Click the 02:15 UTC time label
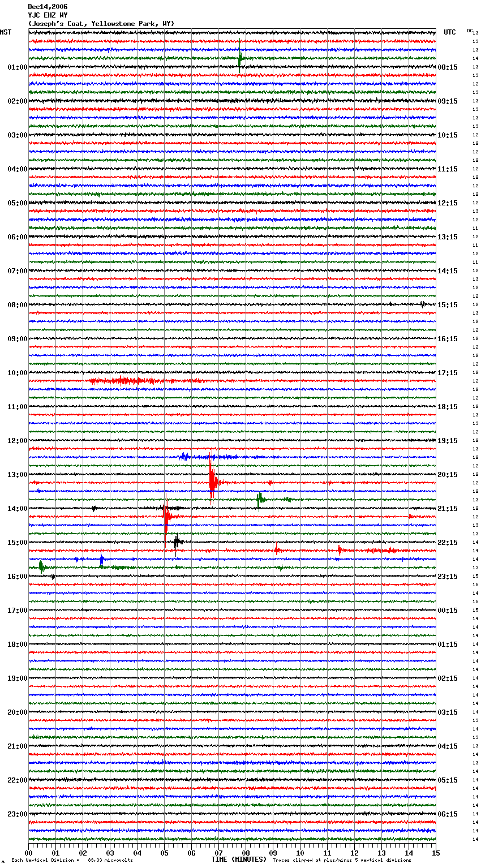Screen dimensions: 481x868 [448, 678]
